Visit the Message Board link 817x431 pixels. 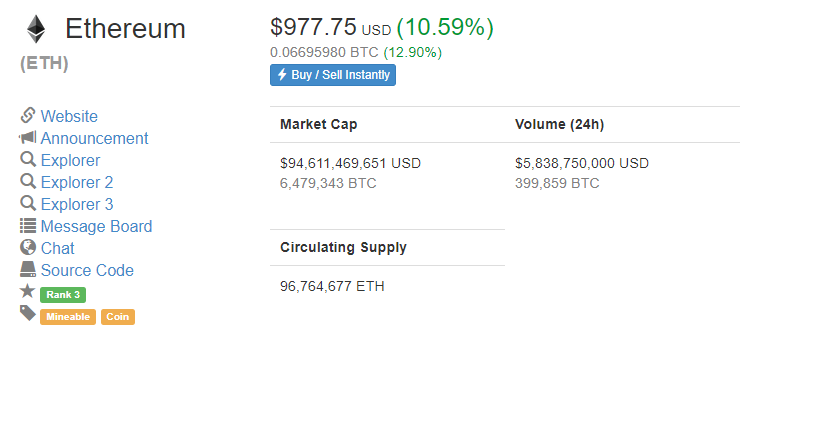pos(96,226)
